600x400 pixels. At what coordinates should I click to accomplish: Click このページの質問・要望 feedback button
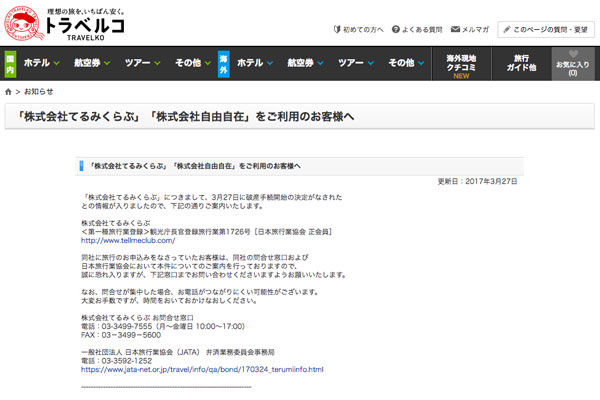[546, 29]
